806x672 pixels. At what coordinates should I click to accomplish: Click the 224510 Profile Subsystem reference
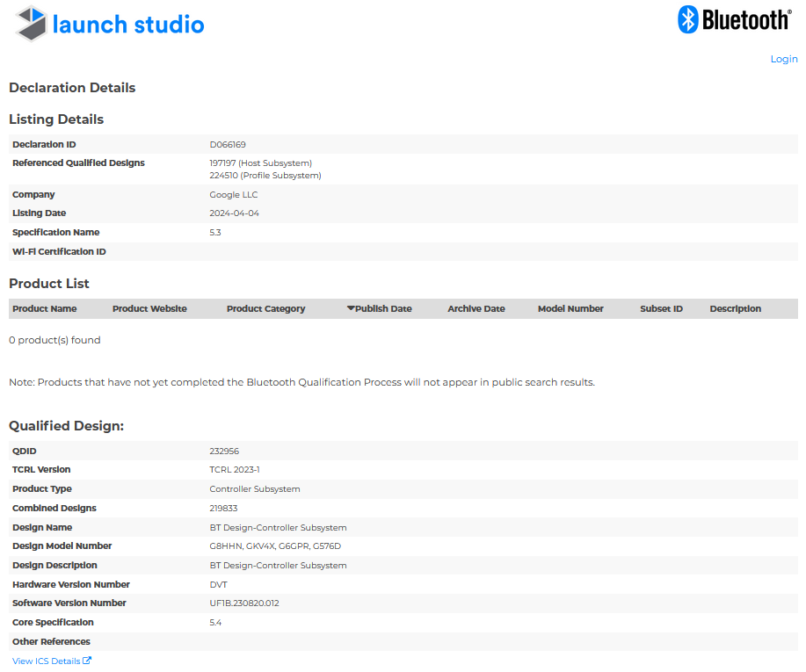[x=265, y=175]
